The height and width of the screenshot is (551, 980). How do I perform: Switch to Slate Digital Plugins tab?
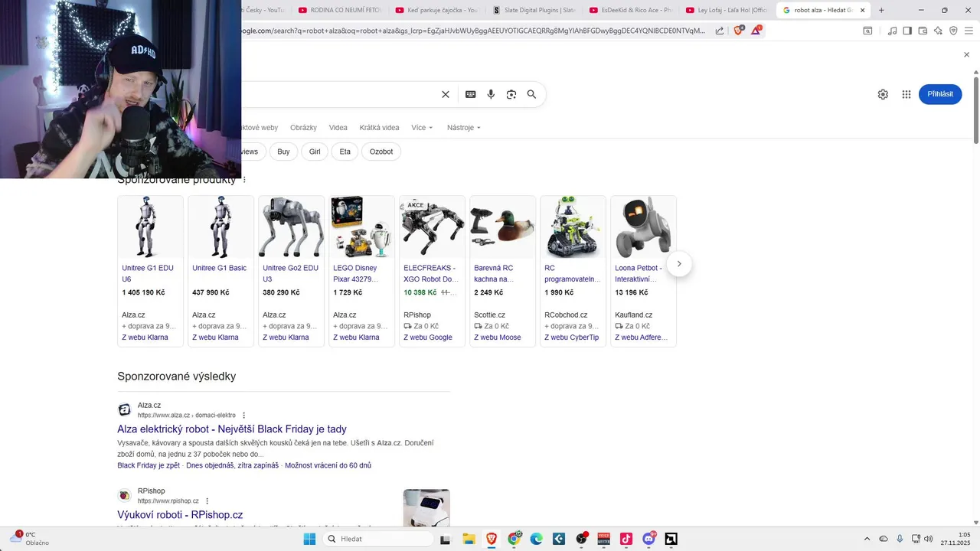534,10
